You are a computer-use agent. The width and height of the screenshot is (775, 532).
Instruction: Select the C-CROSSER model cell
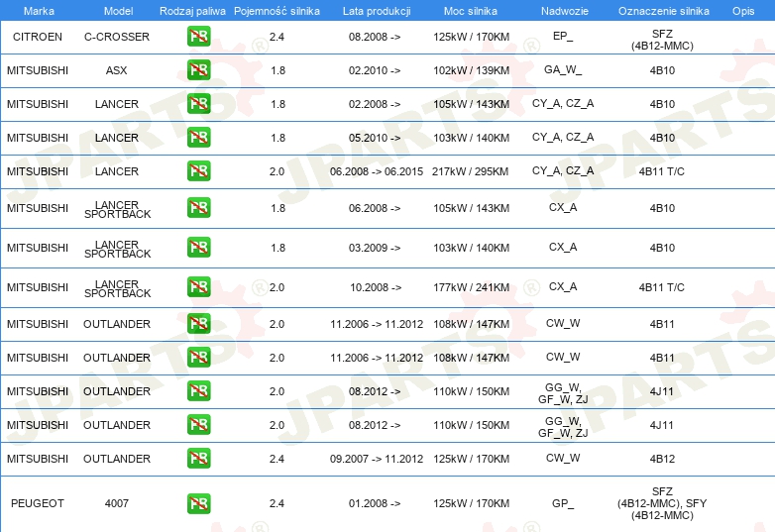tap(117, 37)
